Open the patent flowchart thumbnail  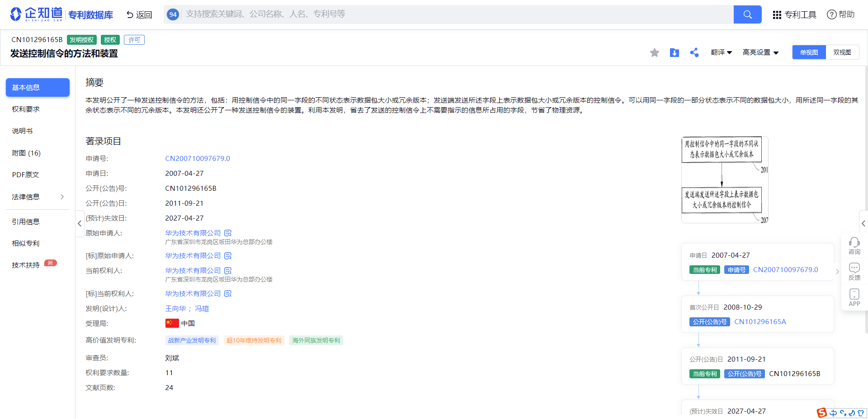(x=725, y=179)
